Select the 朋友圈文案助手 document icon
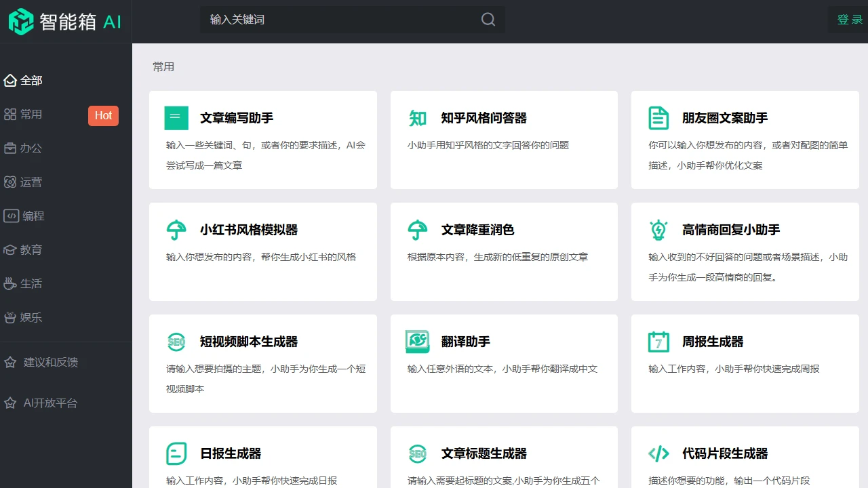Screen dimensions: 868x488 pos(658,118)
